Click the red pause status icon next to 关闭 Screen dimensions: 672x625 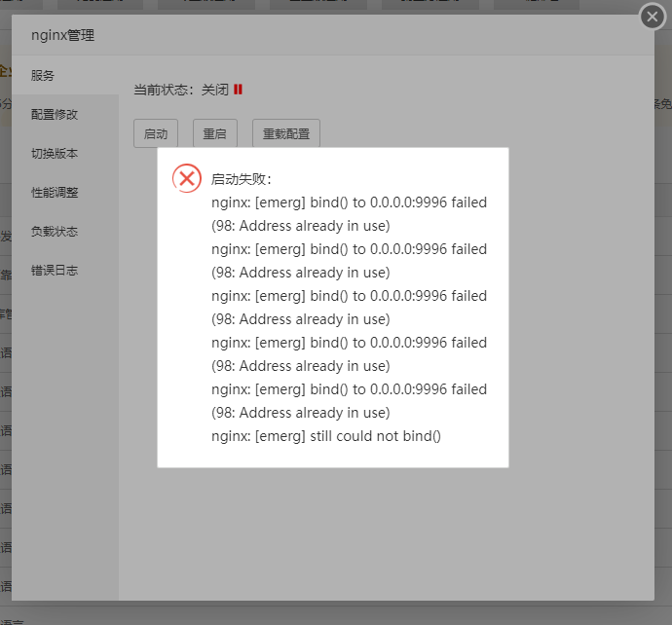238,90
